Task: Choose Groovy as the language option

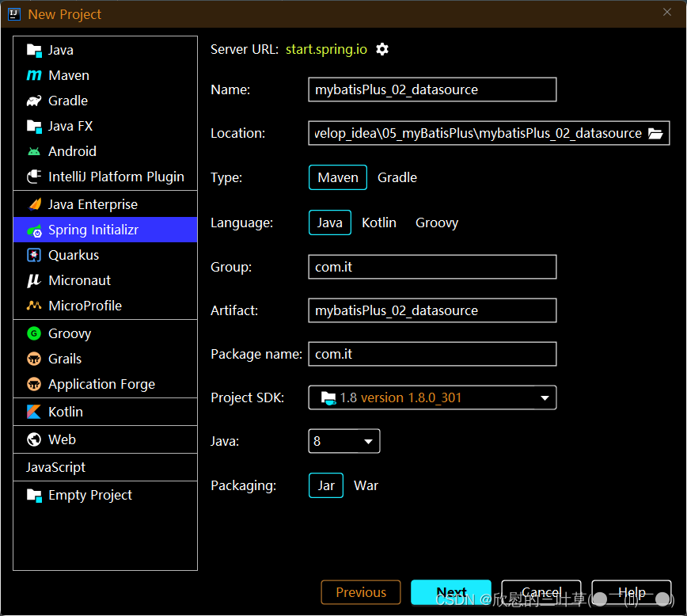Action: tap(437, 222)
